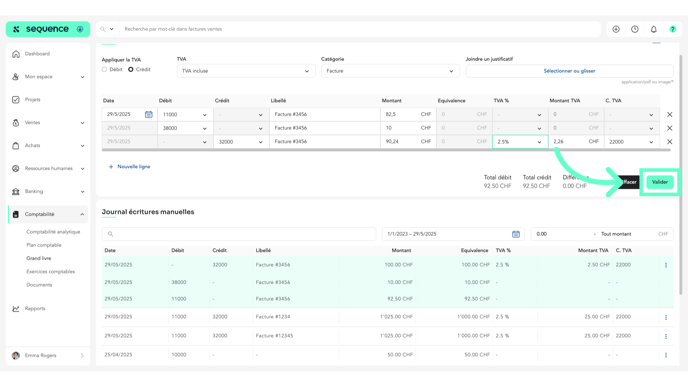Click the Libellé field in first entry row
Viewport: 688px width, 387px height.
tap(325, 115)
